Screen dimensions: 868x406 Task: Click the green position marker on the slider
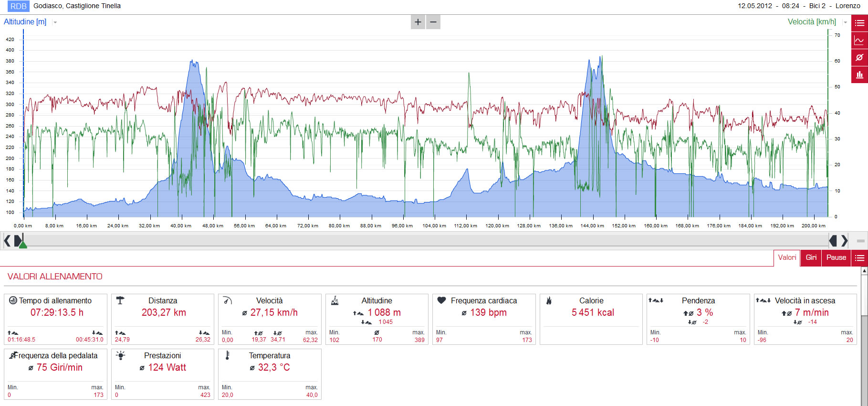[22, 244]
